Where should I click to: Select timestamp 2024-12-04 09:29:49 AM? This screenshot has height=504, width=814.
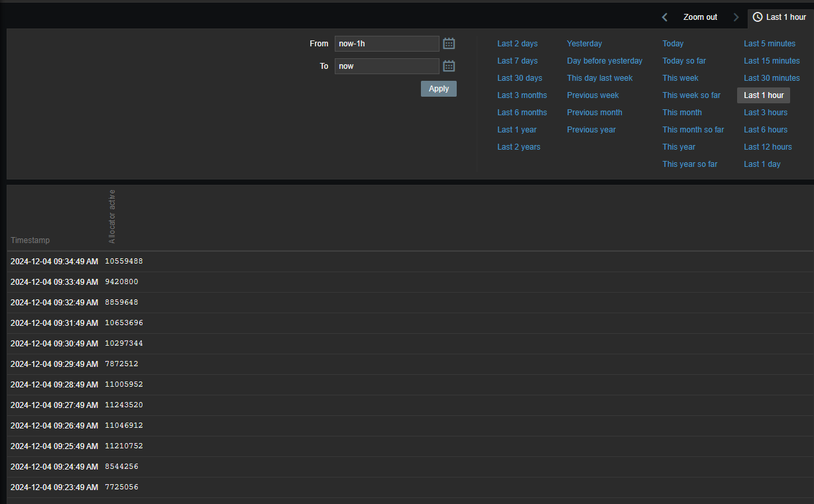tap(54, 364)
